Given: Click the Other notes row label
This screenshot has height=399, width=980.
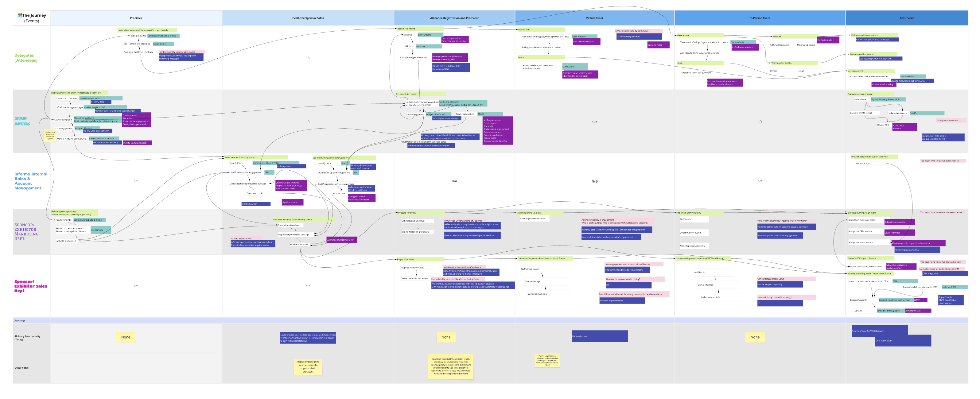Looking at the screenshot, I should (21, 368).
